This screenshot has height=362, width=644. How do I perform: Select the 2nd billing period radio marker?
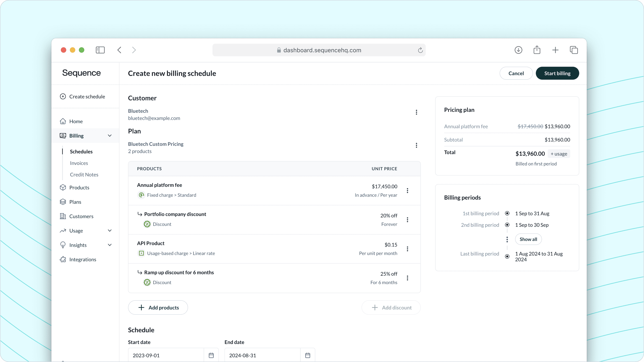pyautogui.click(x=507, y=225)
